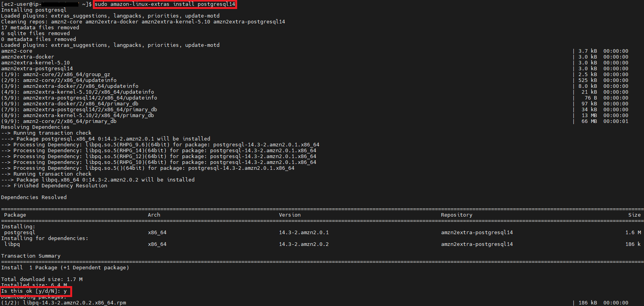Click 'Package postgresql.x86_64 ... will be installed' line

click(106, 139)
